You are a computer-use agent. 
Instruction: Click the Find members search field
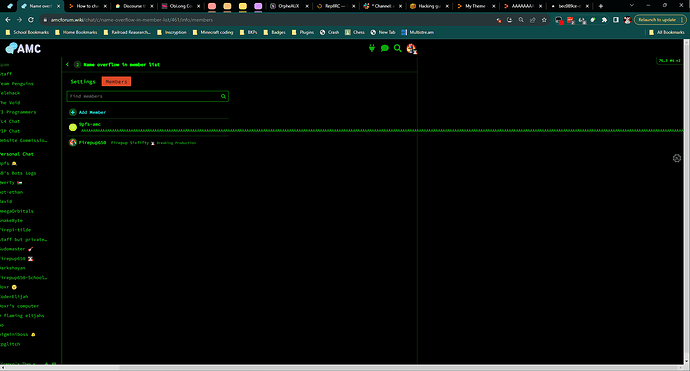pos(147,96)
